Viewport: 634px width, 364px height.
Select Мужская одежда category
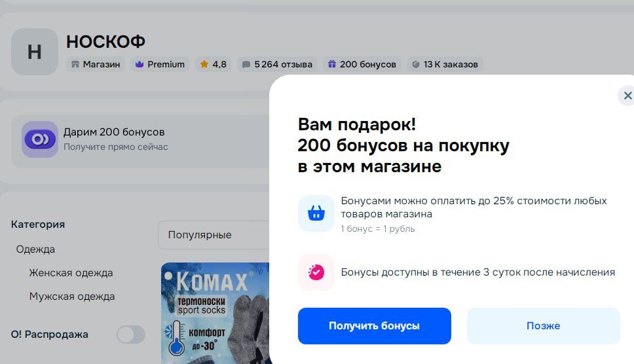tap(72, 297)
